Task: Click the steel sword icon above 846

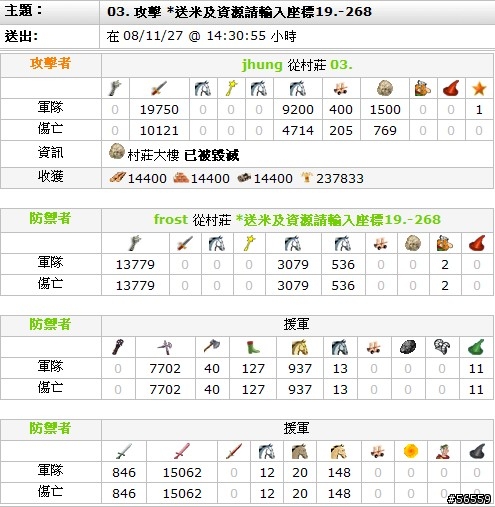Action: tap(124, 451)
